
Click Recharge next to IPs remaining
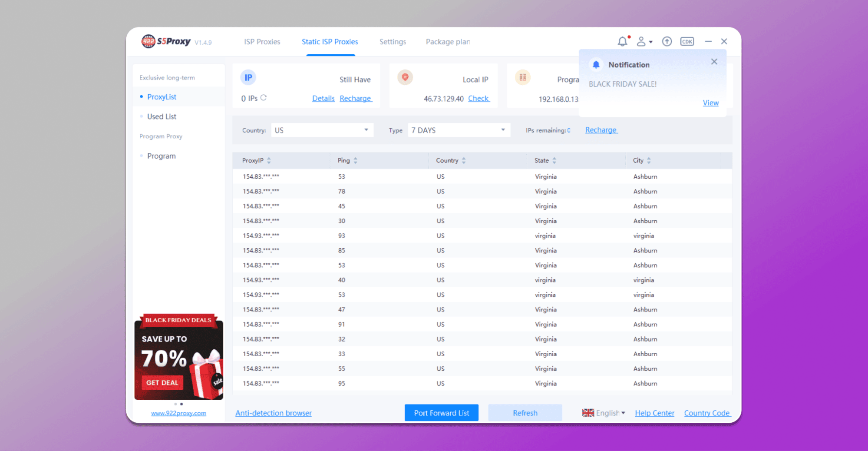601,130
